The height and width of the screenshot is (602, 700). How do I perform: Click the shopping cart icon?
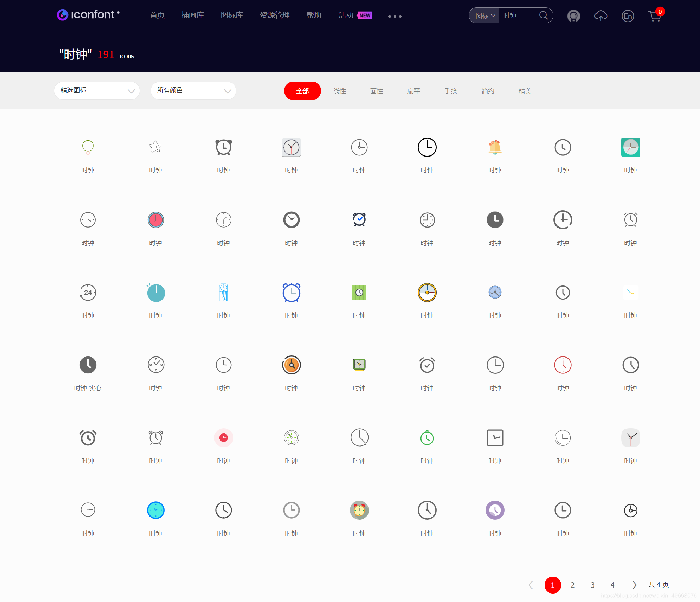(x=654, y=16)
